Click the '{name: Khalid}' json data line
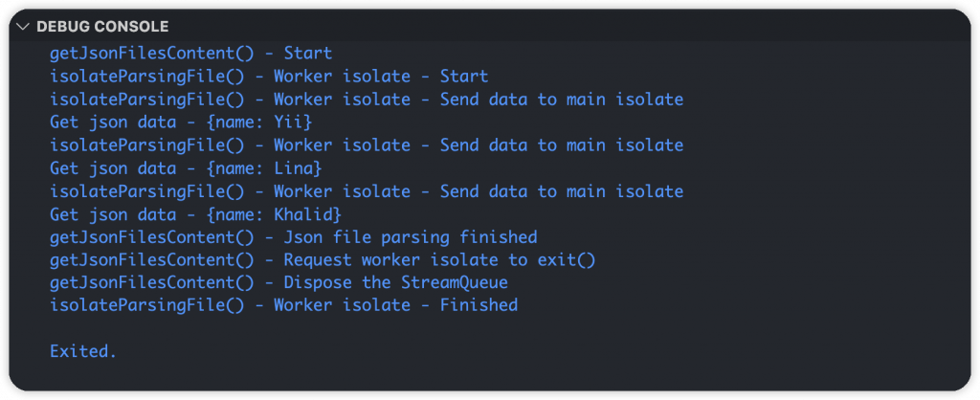Viewport: 980px width, 400px height. [x=196, y=213]
